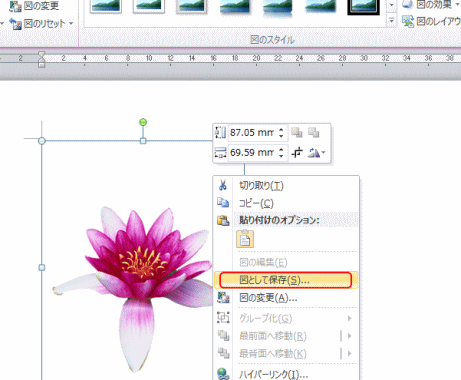The height and width of the screenshot is (380, 461).
Task: Open the rotate dropdown arrow in mini toolbar
Action: coord(323,153)
